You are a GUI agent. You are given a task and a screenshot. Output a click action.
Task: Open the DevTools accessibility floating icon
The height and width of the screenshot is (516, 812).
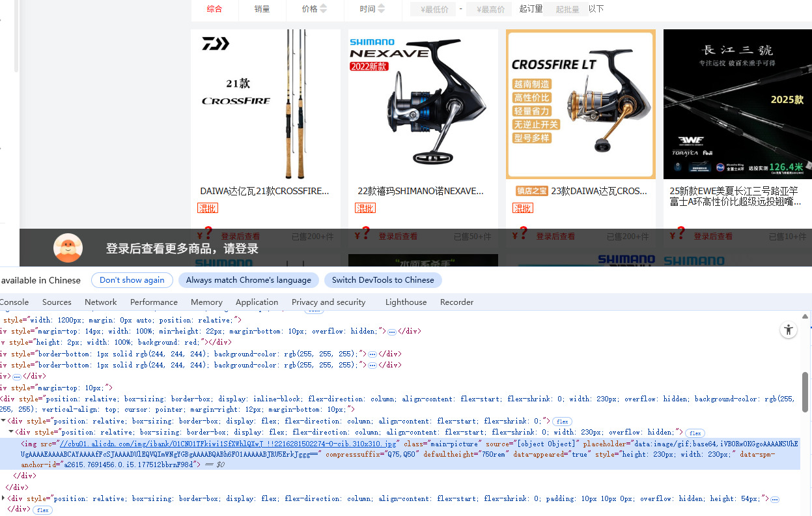(x=789, y=330)
